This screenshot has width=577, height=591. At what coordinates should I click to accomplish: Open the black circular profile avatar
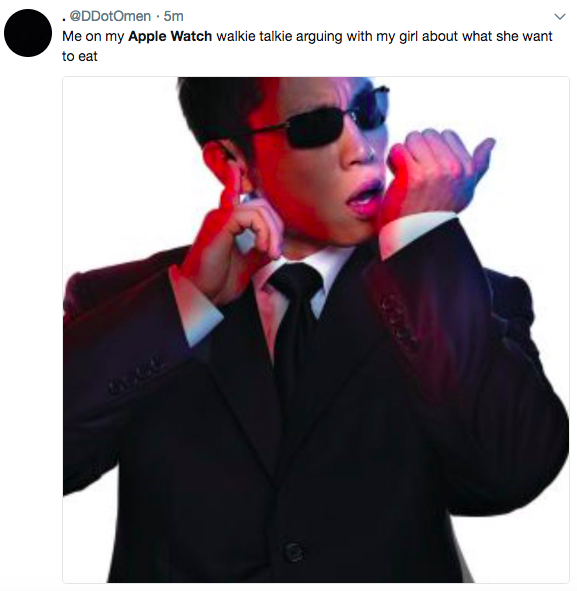(28, 33)
